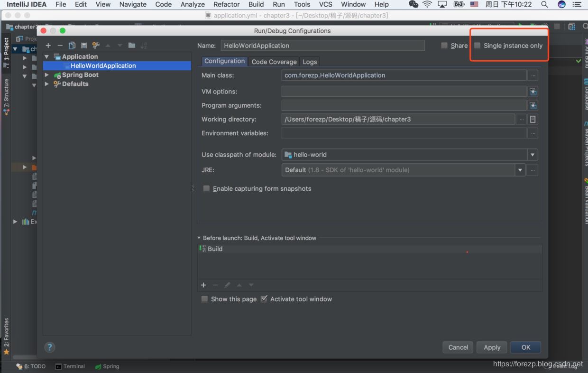Browse for Main class with ellipsis button
The width and height of the screenshot is (588, 373).
[x=533, y=75]
